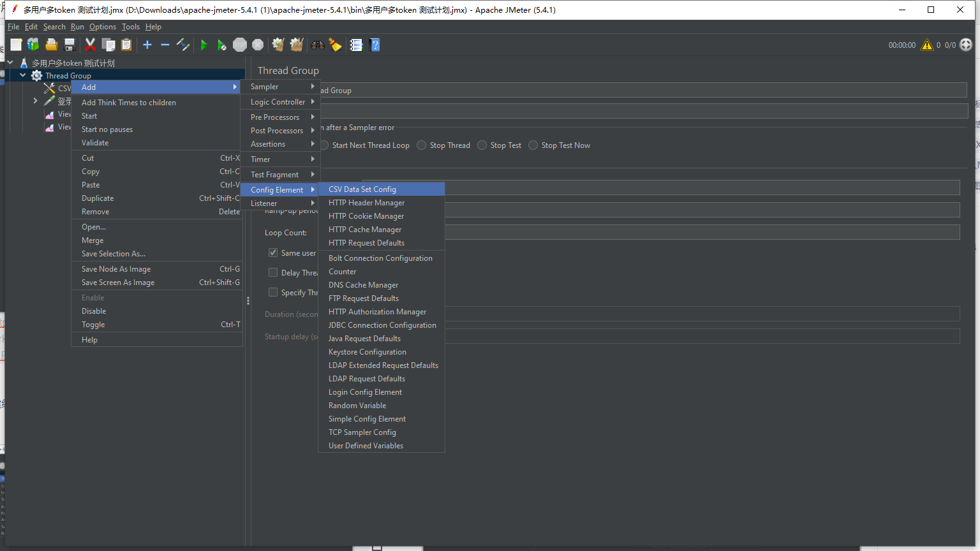Choose User Defined Variables from submenu
The image size is (980, 551).
pyautogui.click(x=381, y=446)
